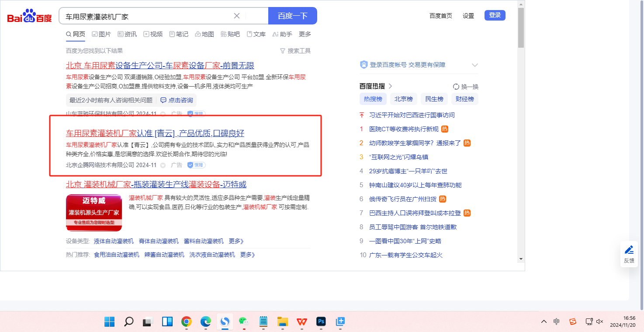Switch to the 民生榜 tab
The height and width of the screenshot is (332, 644).
point(434,99)
